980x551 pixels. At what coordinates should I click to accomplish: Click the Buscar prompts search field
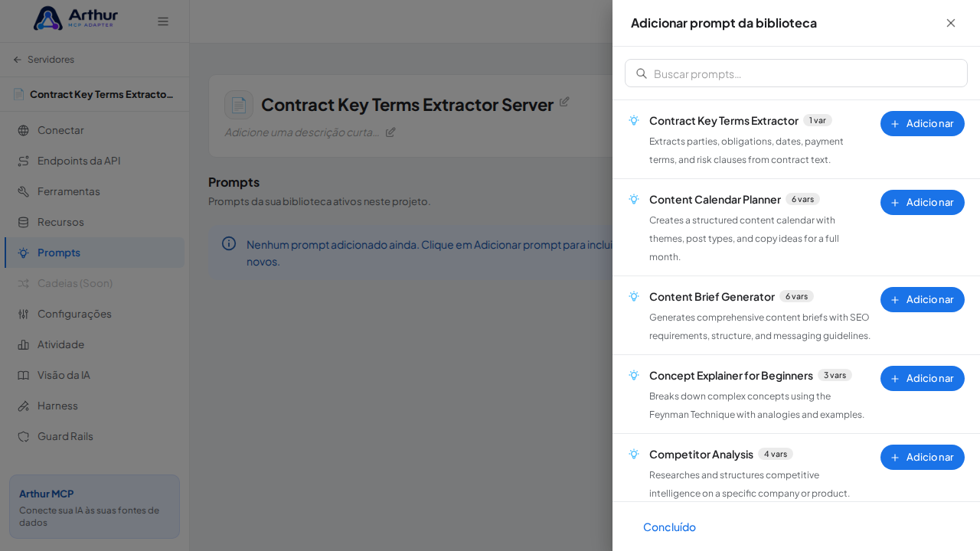coord(796,73)
